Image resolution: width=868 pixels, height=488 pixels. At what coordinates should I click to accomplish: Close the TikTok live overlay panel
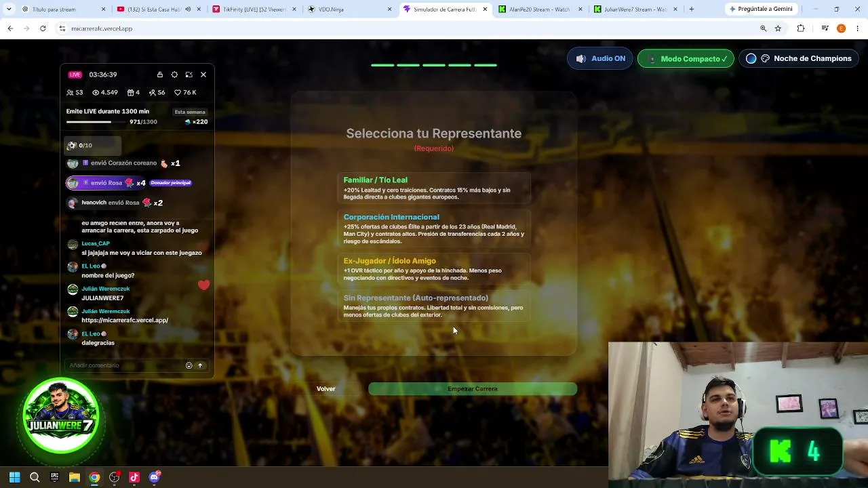tap(203, 75)
